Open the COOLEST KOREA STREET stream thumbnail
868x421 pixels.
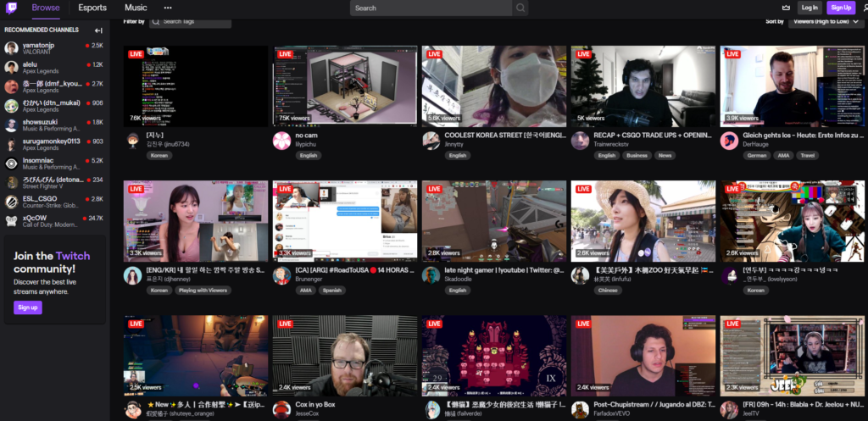(494, 86)
